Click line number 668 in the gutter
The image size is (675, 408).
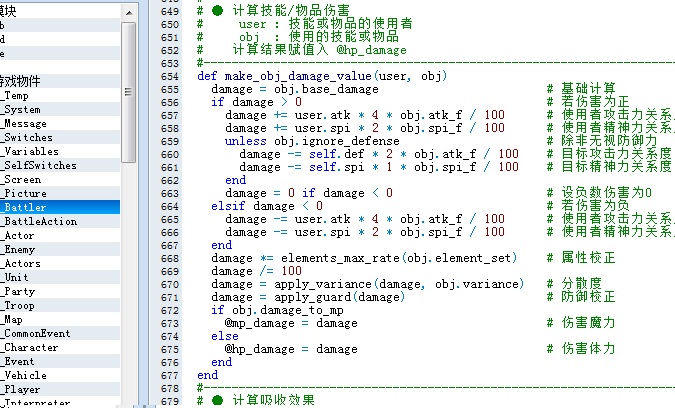[170, 259]
